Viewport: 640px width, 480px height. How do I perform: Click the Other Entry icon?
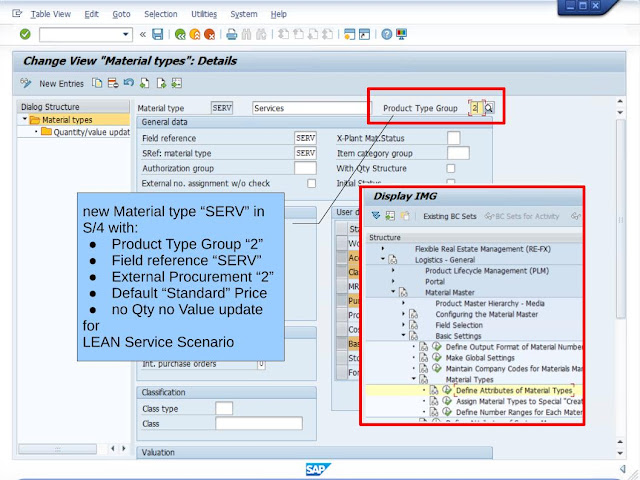(176, 83)
